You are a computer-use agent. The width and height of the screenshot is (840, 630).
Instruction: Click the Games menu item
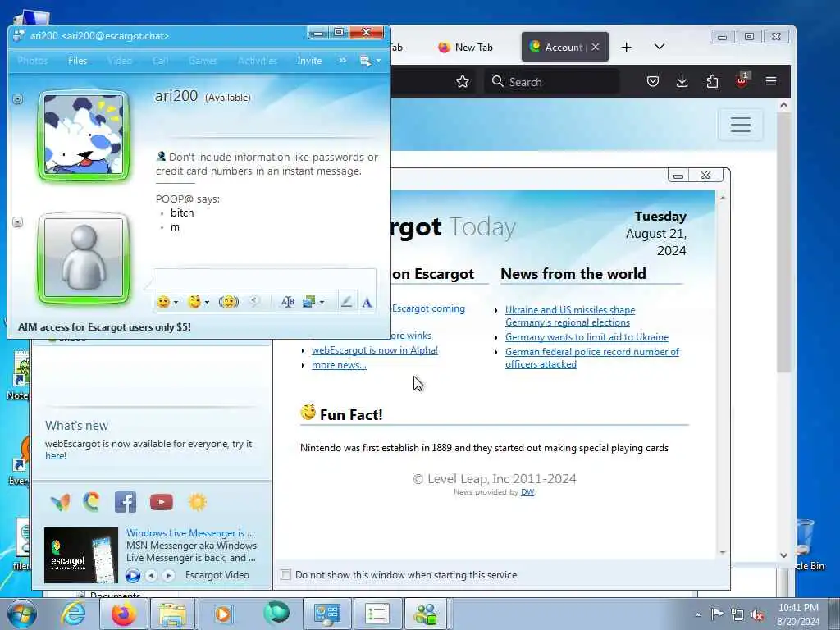(203, 61)
